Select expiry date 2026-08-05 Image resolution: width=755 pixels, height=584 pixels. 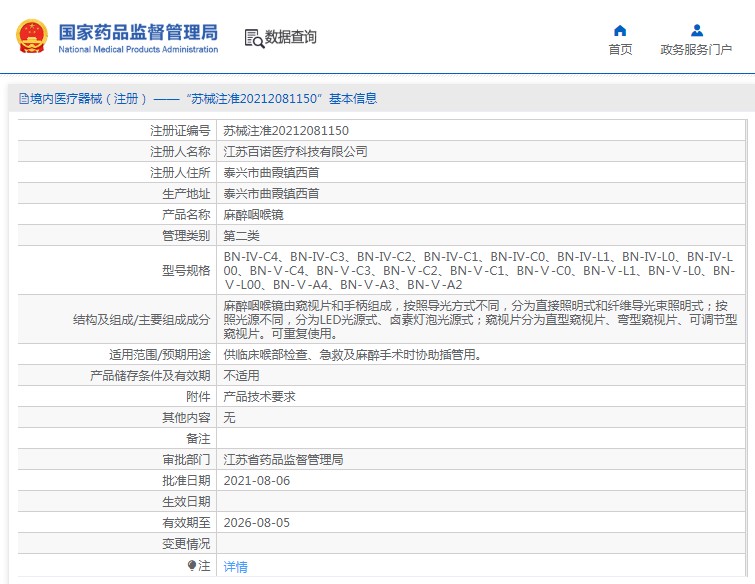257,523
